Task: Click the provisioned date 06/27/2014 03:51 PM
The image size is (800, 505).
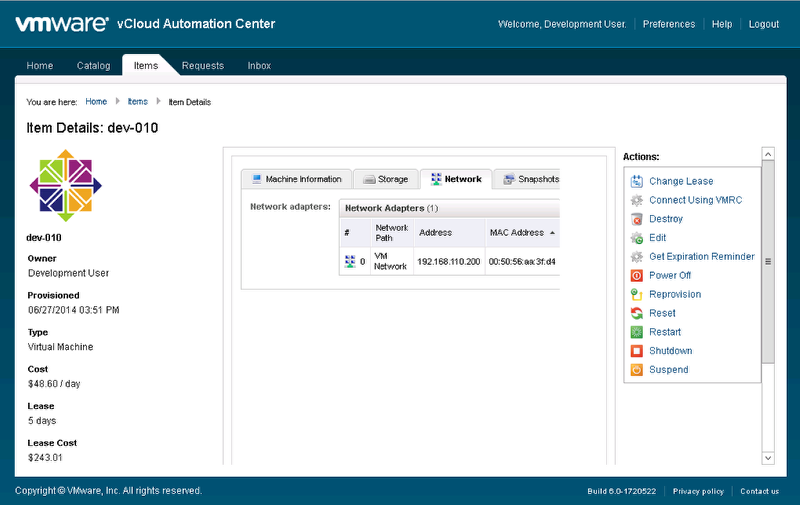Action: 73,310
